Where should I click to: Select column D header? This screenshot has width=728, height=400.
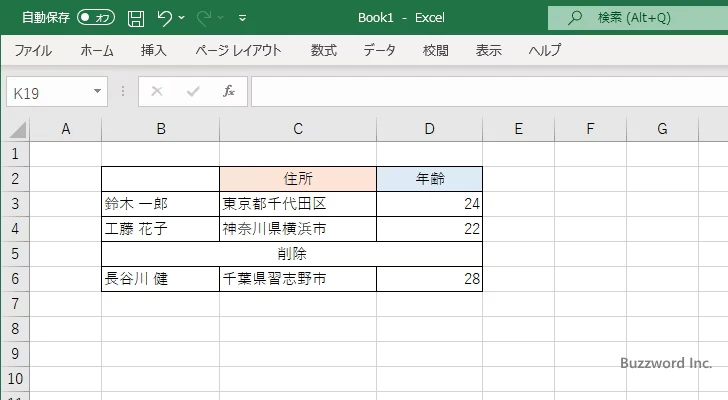(x=429, y=129)
